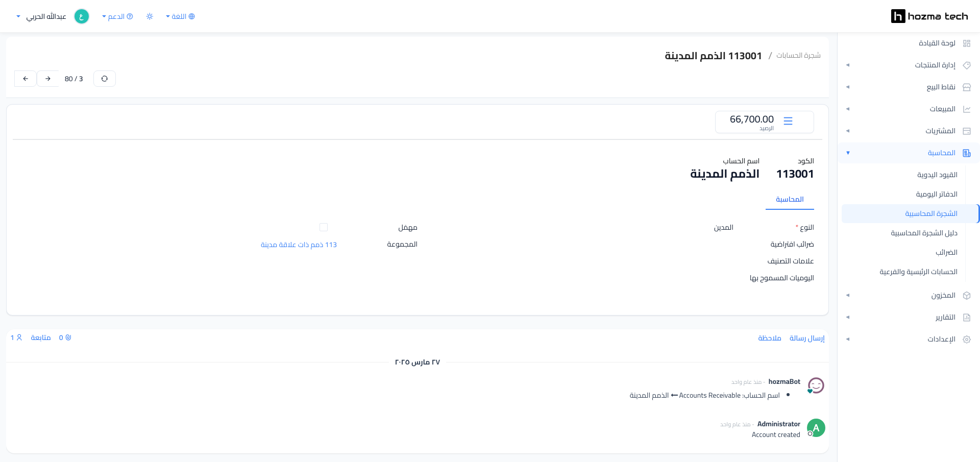Collapse the المحاسبة sidebar section
Viewport: 980px width, 462px height.
coord(909,153)
